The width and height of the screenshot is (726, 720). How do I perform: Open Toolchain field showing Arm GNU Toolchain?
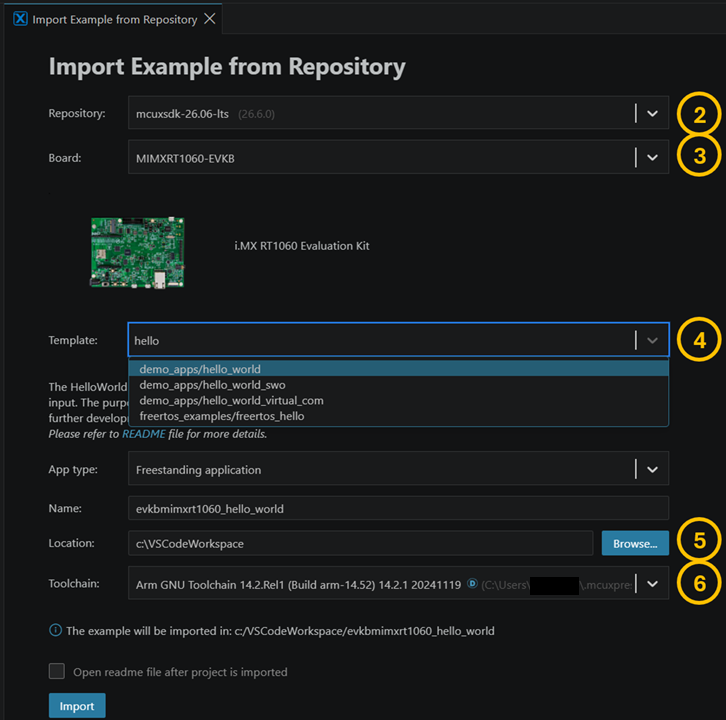click(398, 583)
